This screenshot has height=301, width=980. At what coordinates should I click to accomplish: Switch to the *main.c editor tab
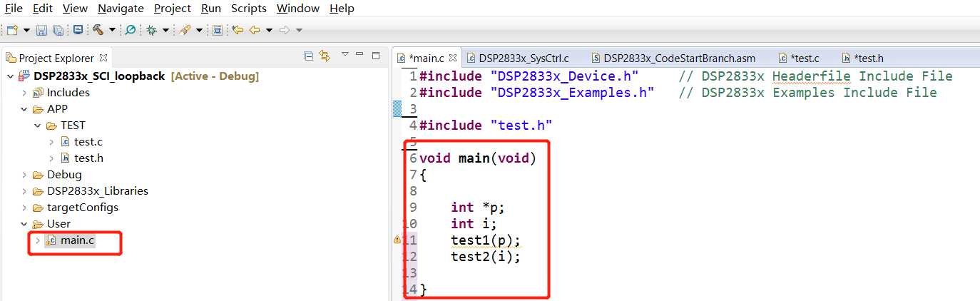(x=427, y=58)
